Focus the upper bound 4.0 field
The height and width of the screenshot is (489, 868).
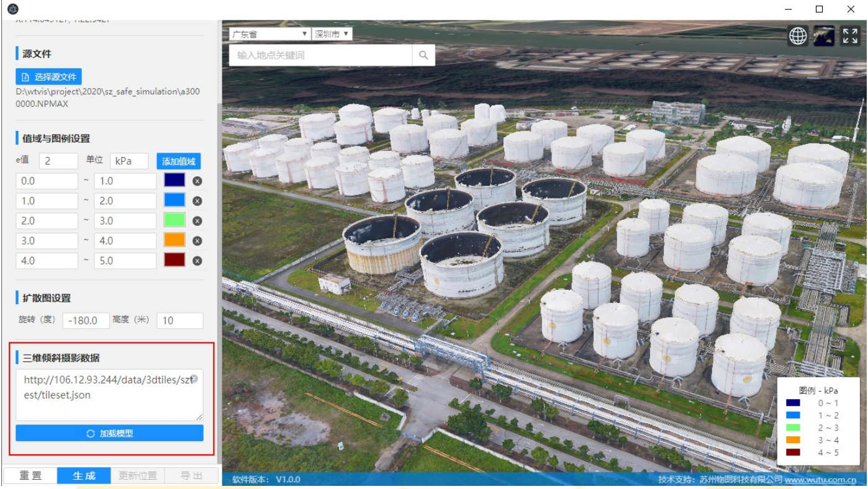tap(125, 241)
